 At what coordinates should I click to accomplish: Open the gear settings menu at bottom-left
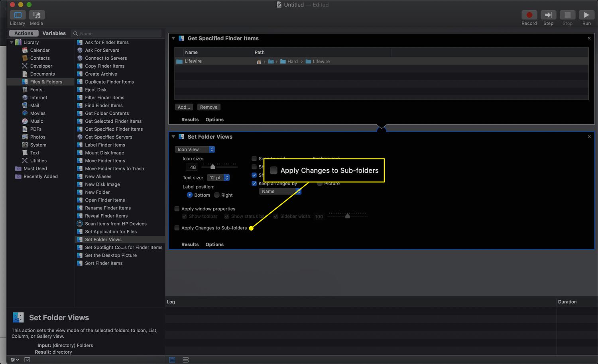(x=14, y=360)
